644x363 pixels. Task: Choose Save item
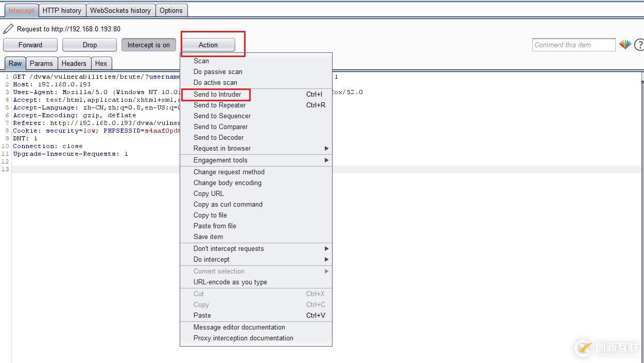point(256,237)
